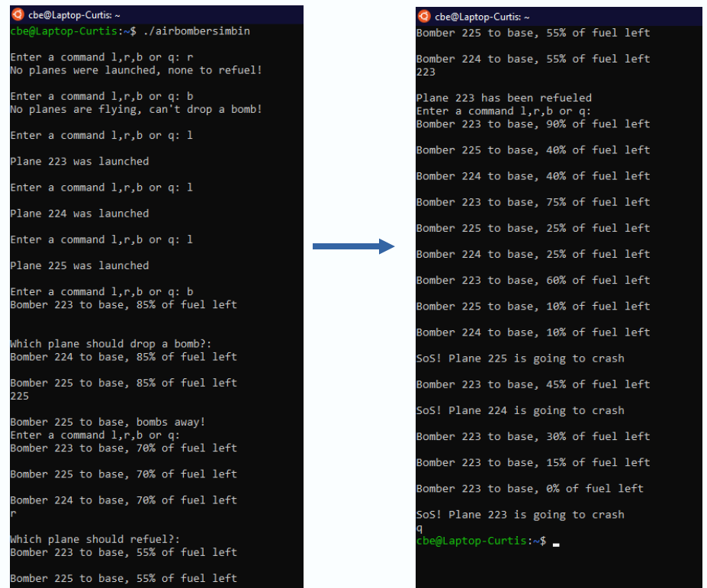This screenshot has width=707, height=588.
Task: Select 'Bomber 224 to base, 85% of fuel left'
Action: (124, 357)
